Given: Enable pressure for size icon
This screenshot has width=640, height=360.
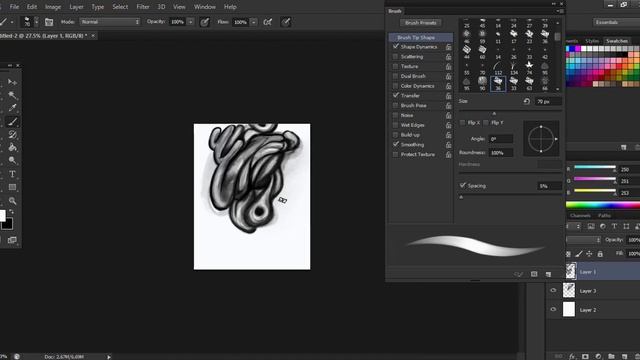Looking at the screenshot, I should [286, 22].
